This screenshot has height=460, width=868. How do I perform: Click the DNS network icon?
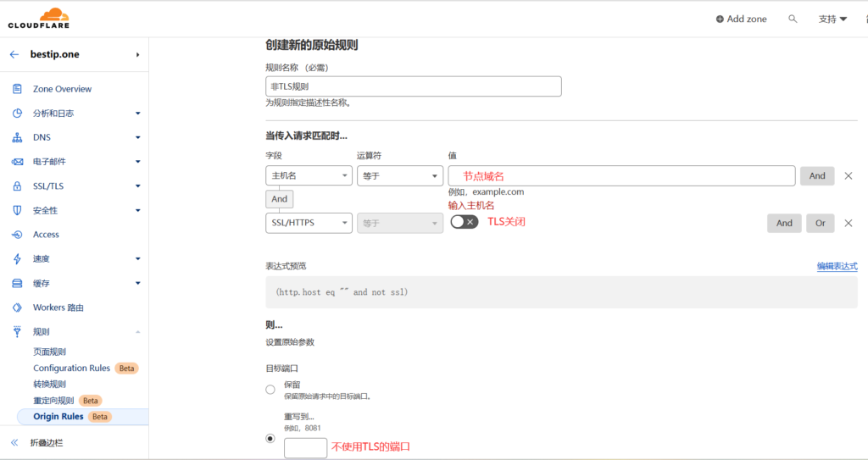[x=17, y=137]
